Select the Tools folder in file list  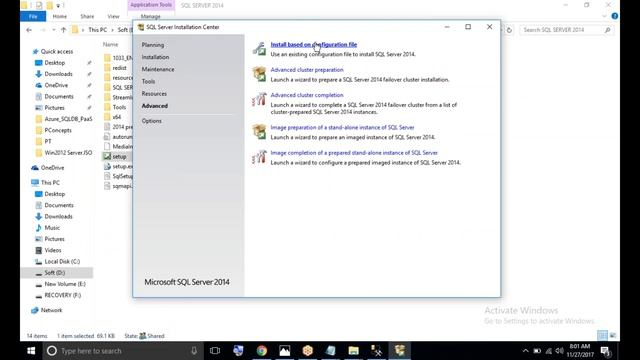[x=119, y=107]
